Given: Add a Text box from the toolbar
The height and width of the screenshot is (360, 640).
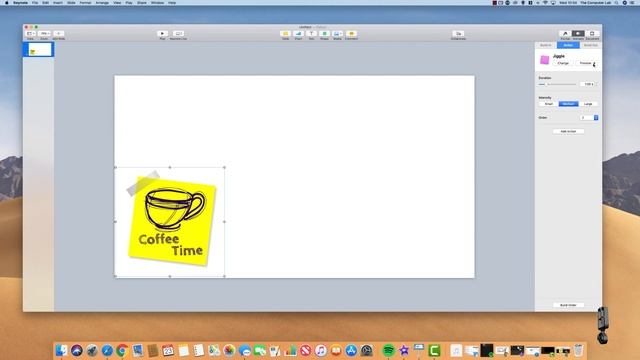Looking at the screenshot, I should coord(311,34).
